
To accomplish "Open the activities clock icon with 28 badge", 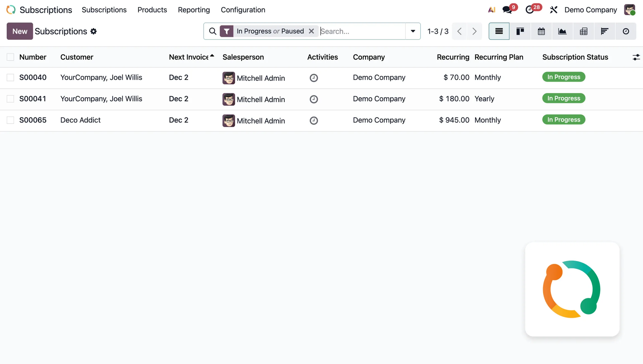I will point(529,10).
